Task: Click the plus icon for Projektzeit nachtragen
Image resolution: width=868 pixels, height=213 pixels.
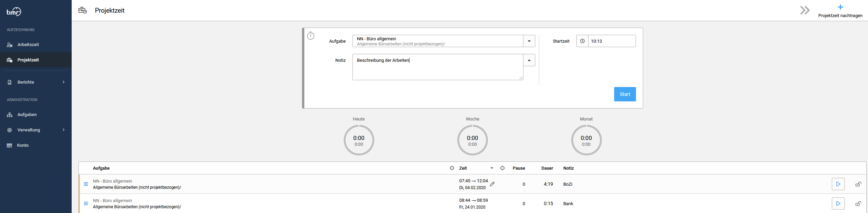Action: (x=840, y=7)
